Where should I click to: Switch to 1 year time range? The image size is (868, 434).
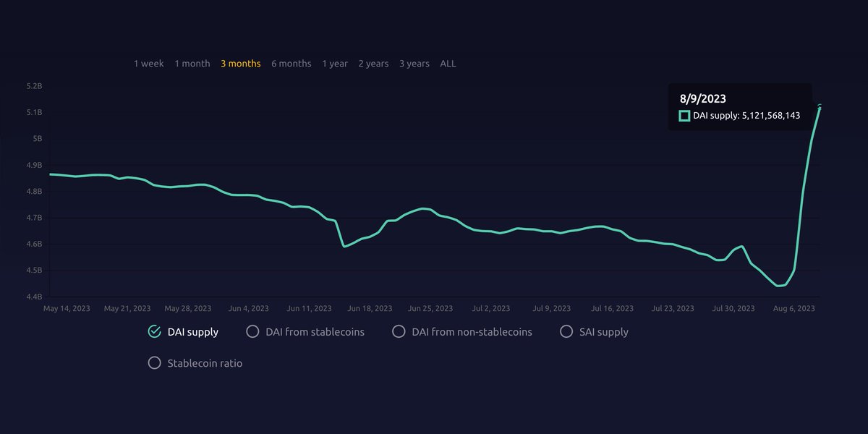click(335, 64)
